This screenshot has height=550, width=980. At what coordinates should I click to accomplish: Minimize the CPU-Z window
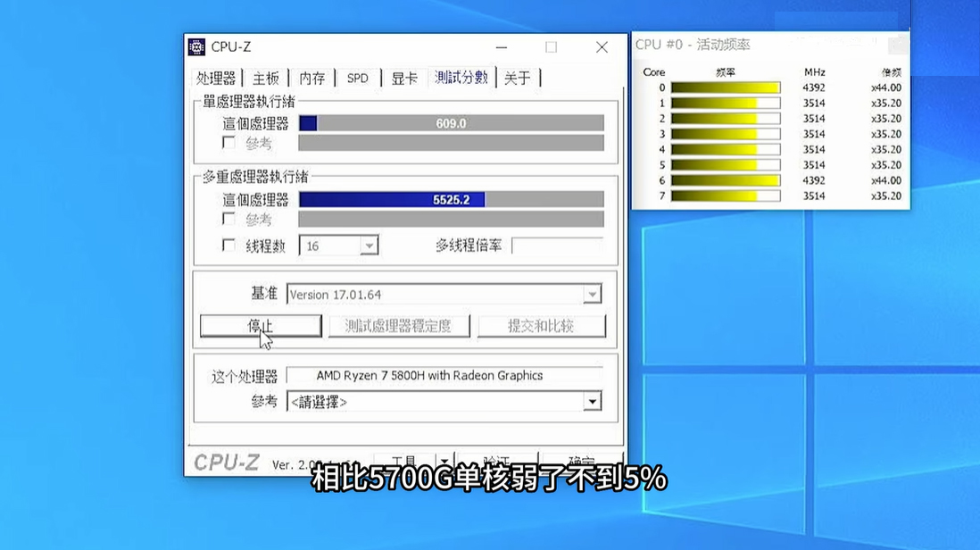pos(502,47)
